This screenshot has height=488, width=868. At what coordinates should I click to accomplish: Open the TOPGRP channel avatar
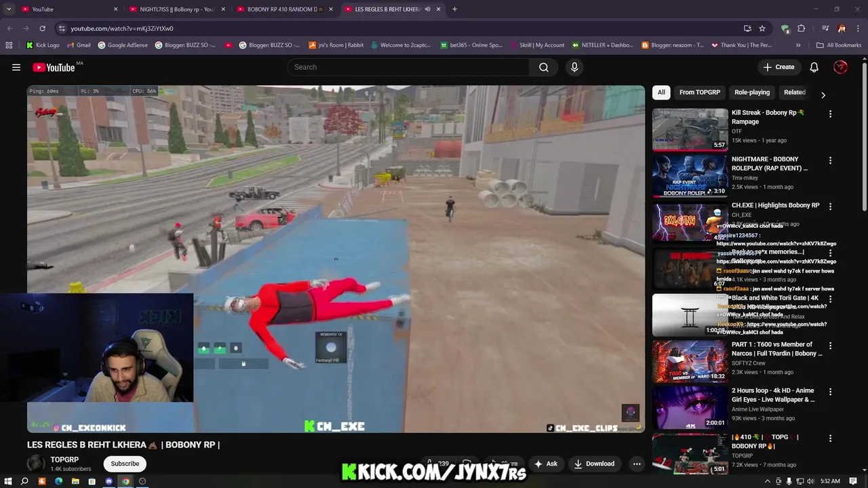(36, 464)
